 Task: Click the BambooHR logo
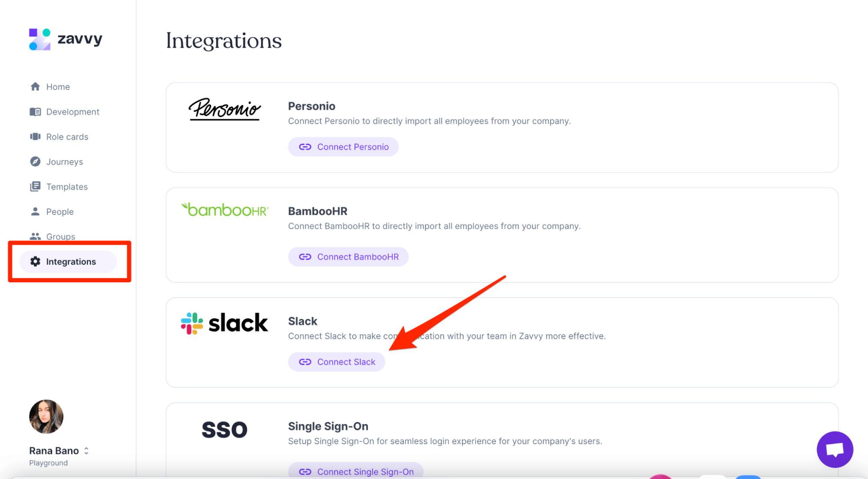click(x=224, y=210)
